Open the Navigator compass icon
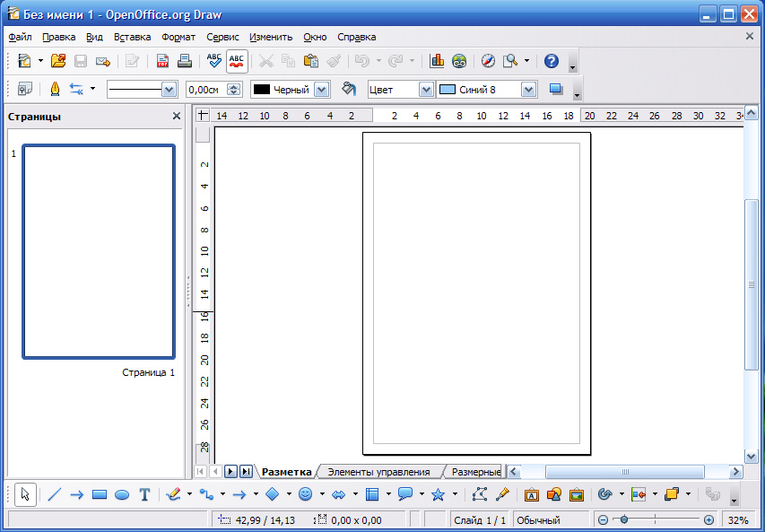 pyautogui.click(x=488, y=61)
